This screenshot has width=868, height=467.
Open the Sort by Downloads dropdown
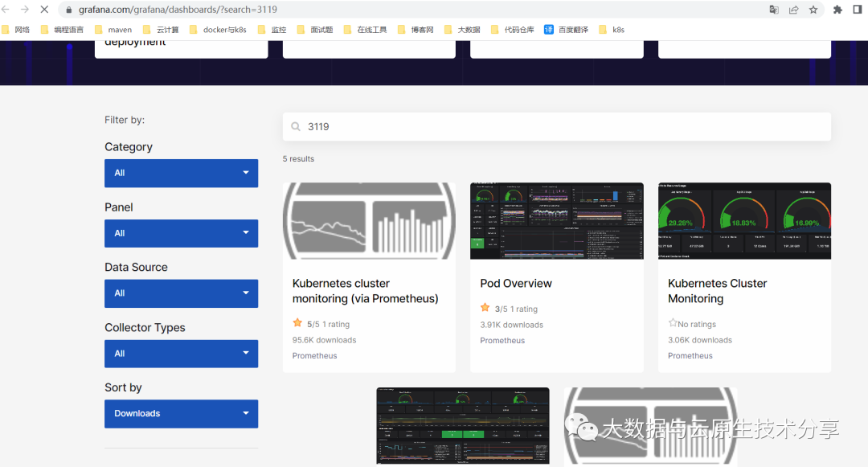[181, 414]
